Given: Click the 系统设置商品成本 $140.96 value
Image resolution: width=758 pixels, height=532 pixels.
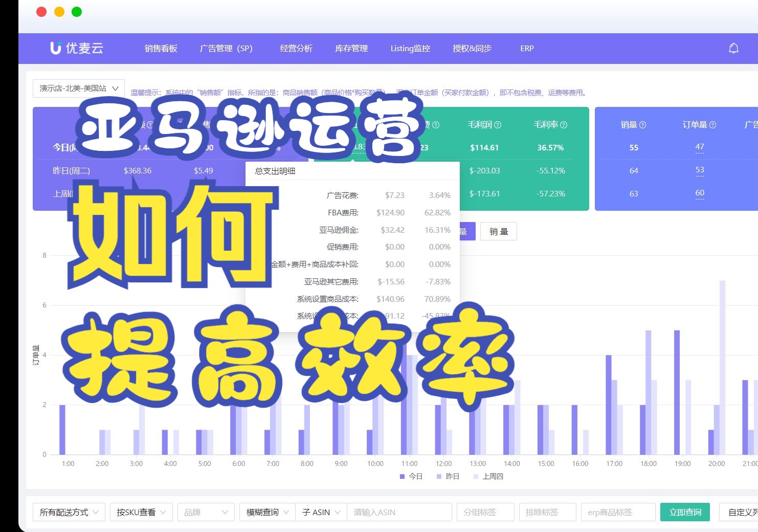Looking at the screenshot, I should point(390,299).
